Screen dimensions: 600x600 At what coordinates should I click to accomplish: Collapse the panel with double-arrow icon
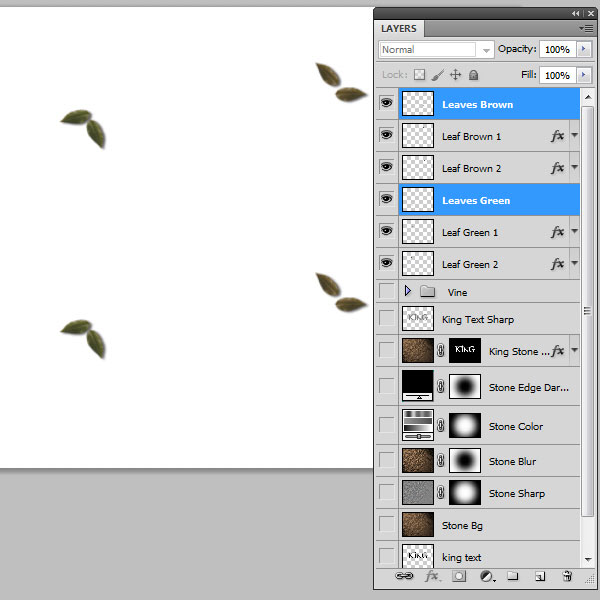pos(575,13)
